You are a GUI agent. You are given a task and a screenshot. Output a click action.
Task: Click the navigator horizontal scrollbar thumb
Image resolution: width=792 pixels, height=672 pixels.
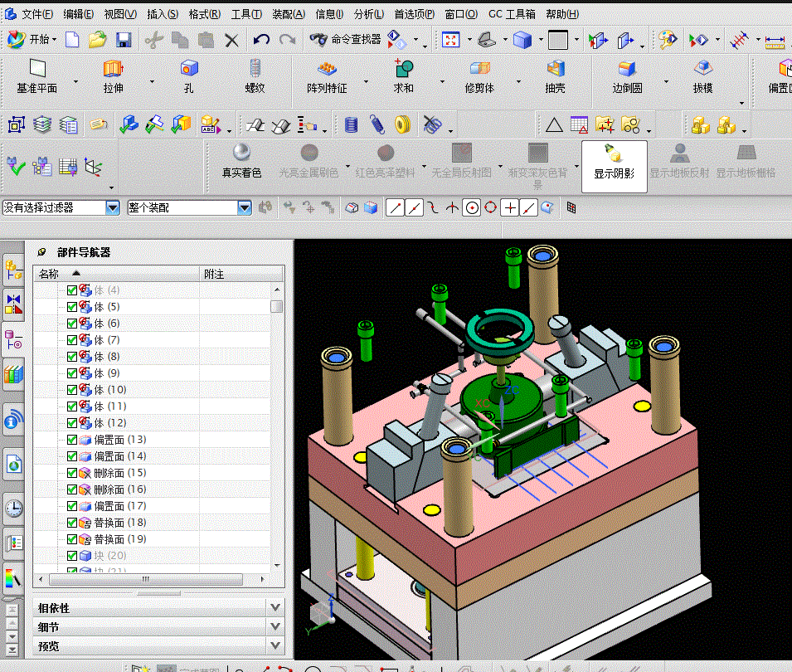coord(145,579)
